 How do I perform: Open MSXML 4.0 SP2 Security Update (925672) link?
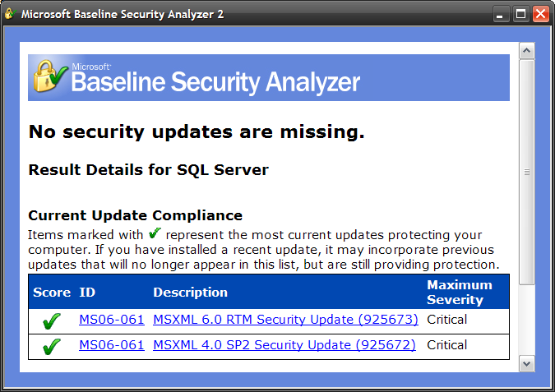coord(284,345)
